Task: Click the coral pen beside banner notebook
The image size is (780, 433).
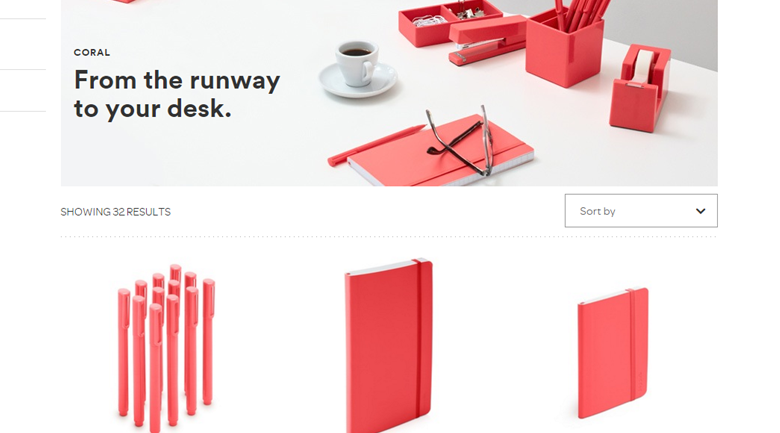Action: coord(376,145)
